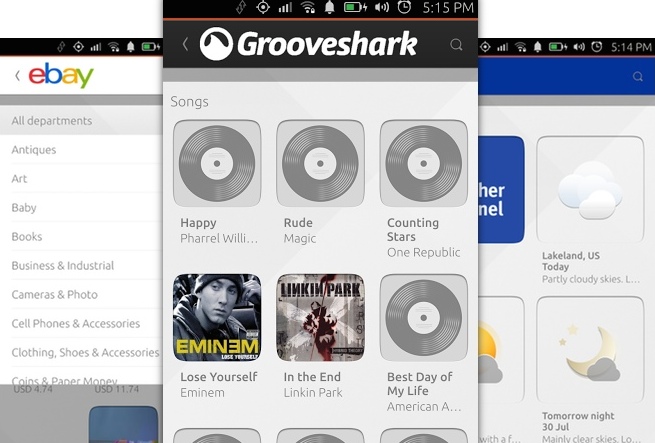Viewport: 655px width, 443px height.
Task: Click the battery indicator in the center status bar
Action: (354, 8)
